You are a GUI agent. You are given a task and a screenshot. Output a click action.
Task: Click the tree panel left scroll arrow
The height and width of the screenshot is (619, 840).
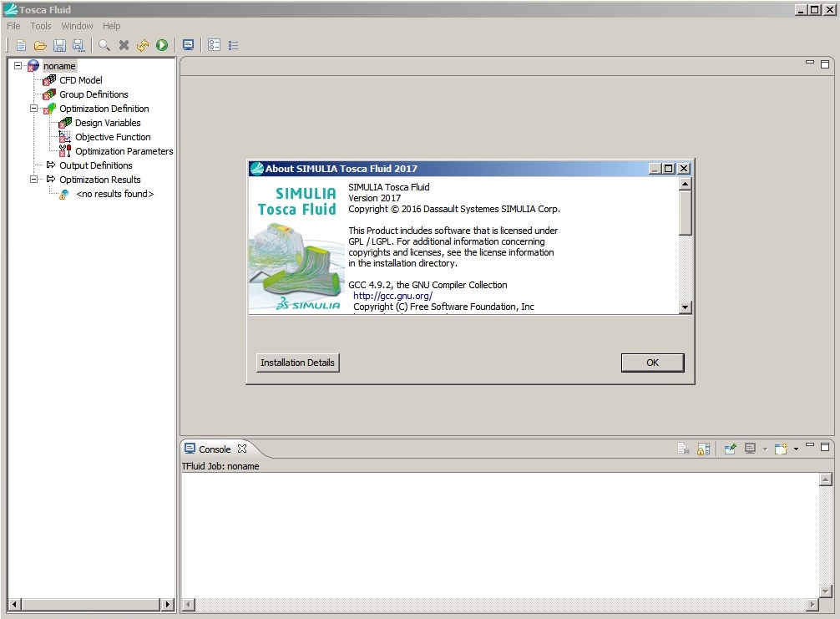tap(14, 604)
